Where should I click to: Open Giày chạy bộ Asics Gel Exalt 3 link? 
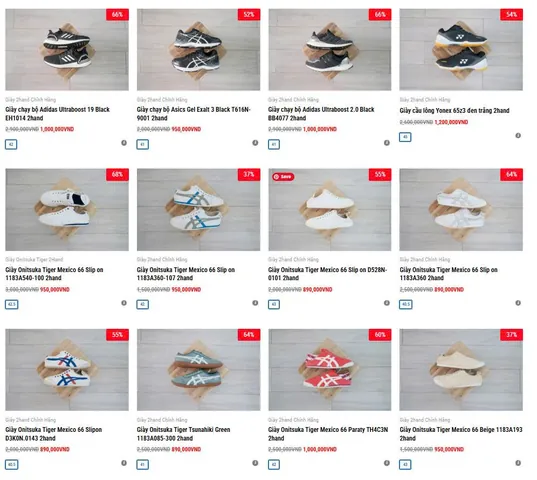click(194, 114)
